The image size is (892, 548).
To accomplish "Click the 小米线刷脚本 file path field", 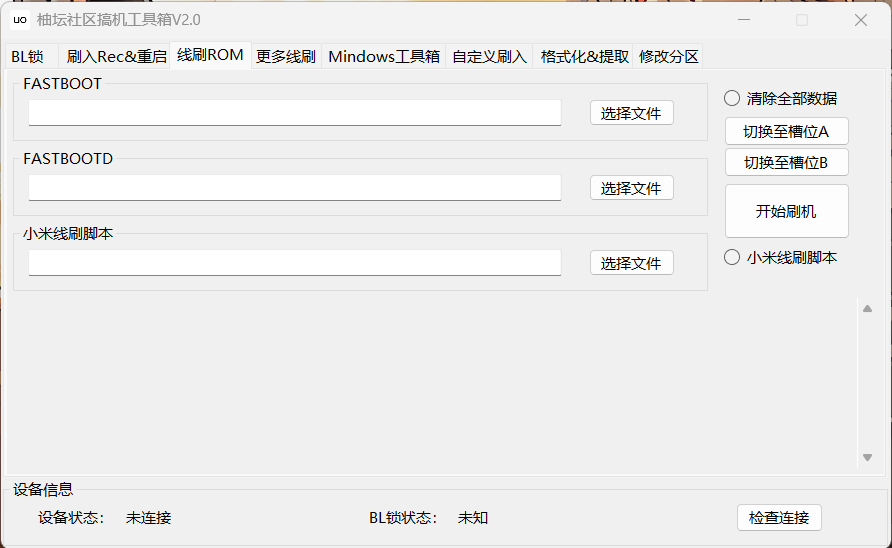I will pos(295,263).
